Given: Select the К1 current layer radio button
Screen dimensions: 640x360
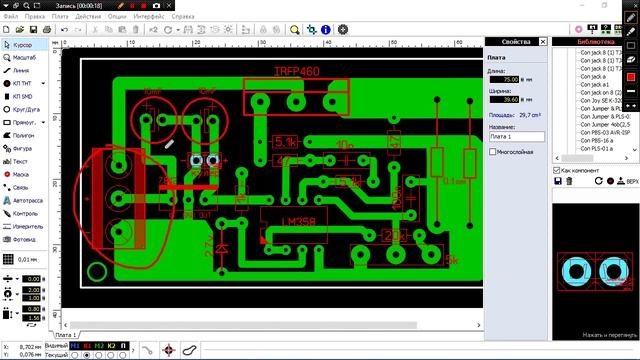Looking at the screenshot, I should coord(87,356).
